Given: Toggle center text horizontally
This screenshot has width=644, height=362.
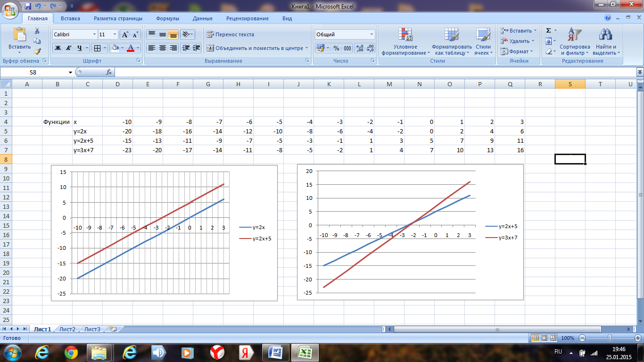Looking at the screenshot, I should coord(163,48).
